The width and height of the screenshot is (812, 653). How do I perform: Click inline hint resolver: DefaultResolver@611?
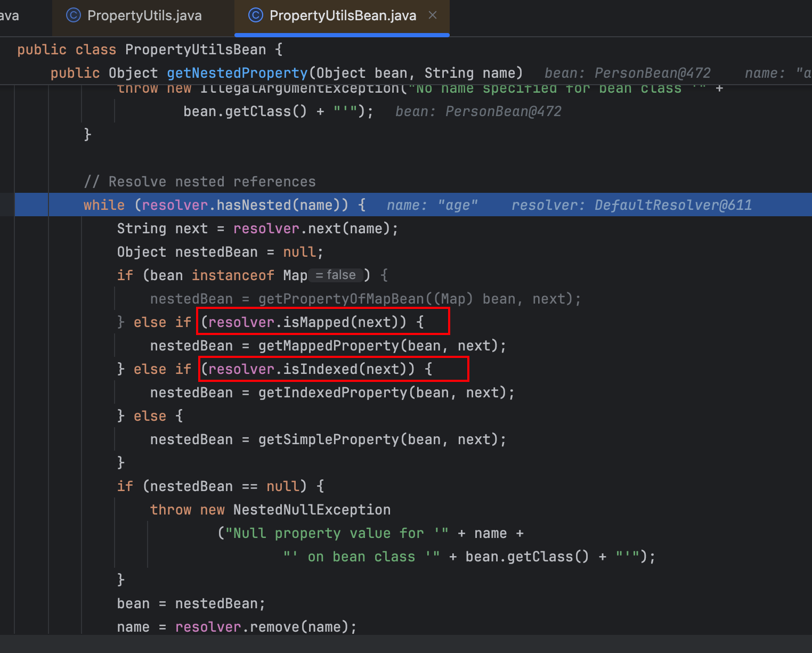[x=631, y=205]
